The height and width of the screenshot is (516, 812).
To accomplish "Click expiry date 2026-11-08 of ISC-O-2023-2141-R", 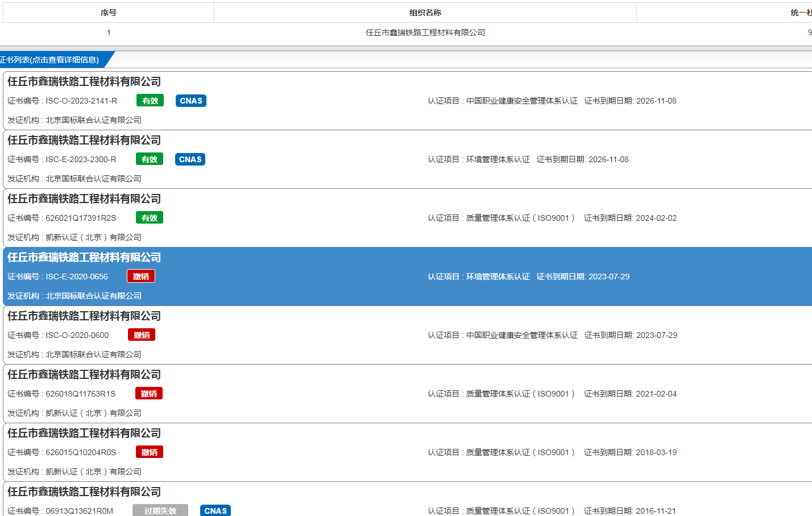I will tap(656, 101).
